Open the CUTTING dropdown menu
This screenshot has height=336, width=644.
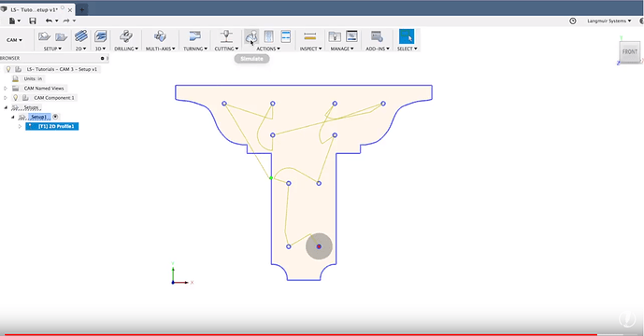226,49
